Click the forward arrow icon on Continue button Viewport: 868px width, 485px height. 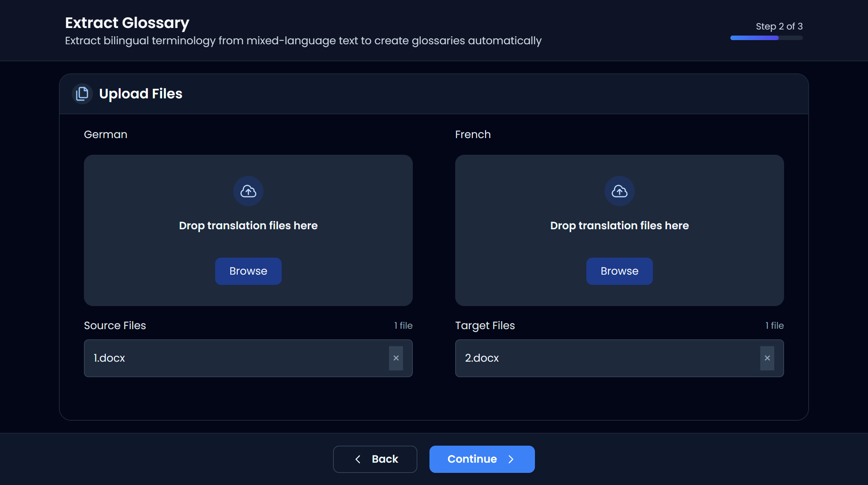tap(511, 459)
